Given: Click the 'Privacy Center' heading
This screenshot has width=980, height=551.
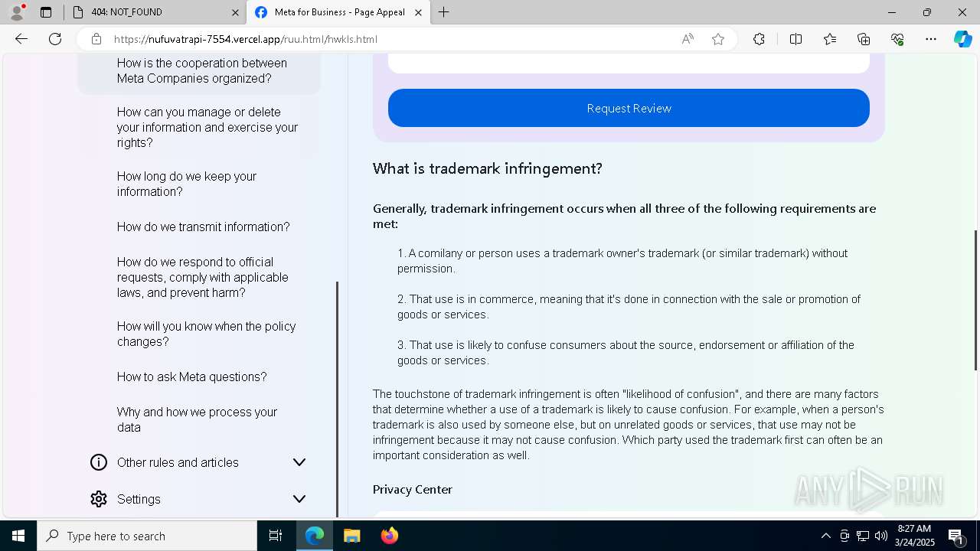Looking at the screenshot, I should click(x=413, y=489).
